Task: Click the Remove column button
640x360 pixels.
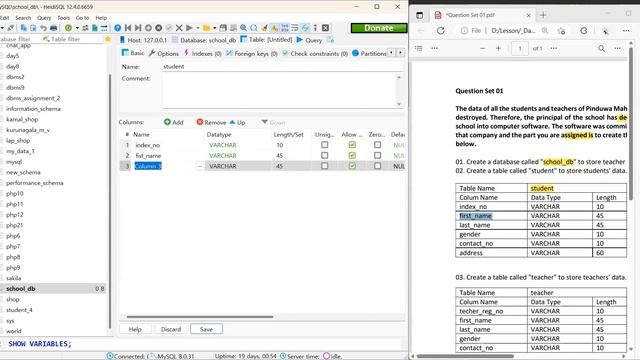Action: 211,122
